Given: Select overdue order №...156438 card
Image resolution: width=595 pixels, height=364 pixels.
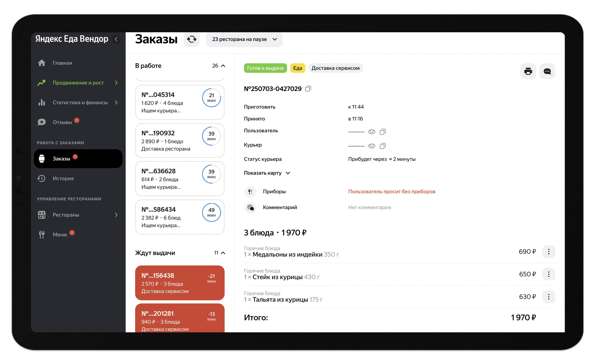Looking at the screenshot, I should (179, 283).
